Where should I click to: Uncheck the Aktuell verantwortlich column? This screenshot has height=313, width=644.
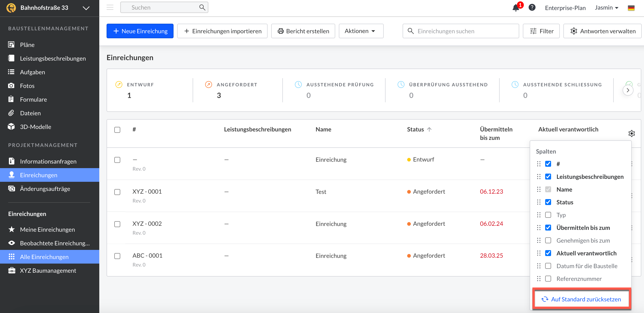(548, 253)
